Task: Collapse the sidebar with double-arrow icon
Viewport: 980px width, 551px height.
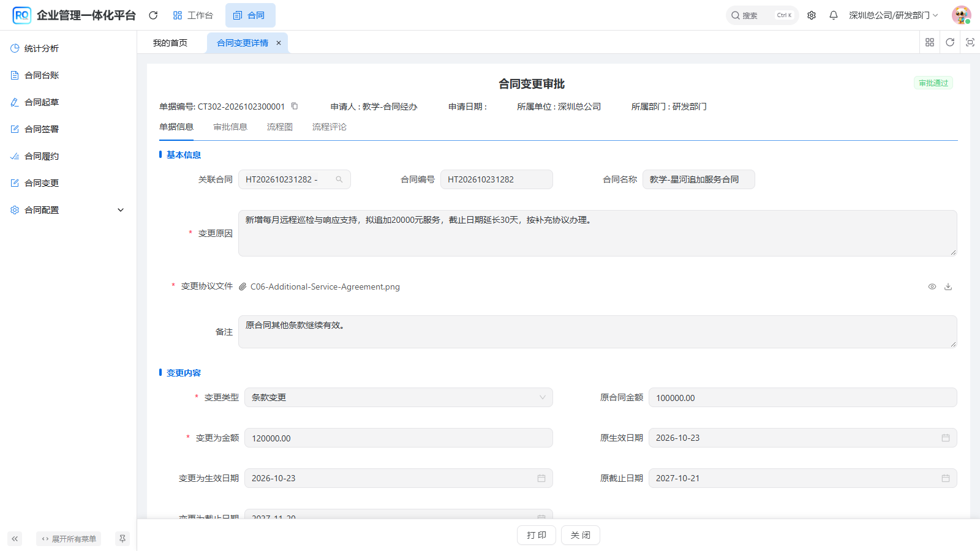Action: pos(15,539)
